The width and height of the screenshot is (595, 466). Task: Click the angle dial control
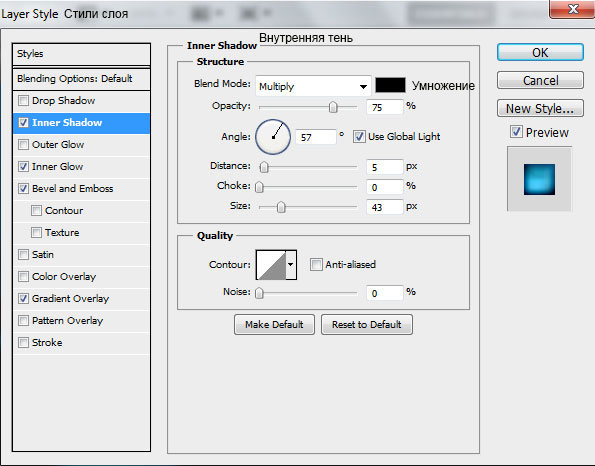click(x=273, y=137)
